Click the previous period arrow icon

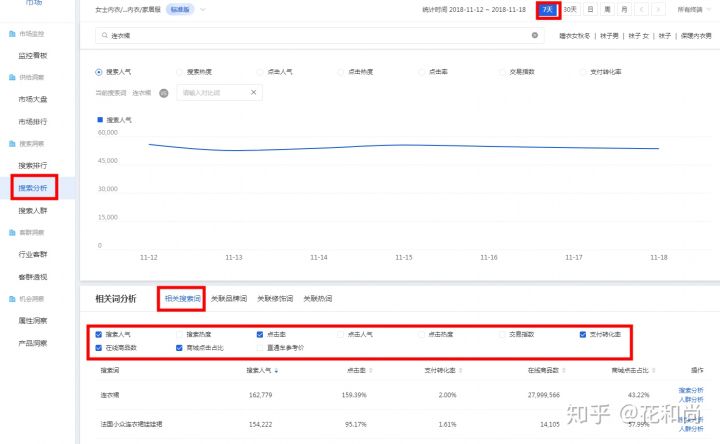641,9
